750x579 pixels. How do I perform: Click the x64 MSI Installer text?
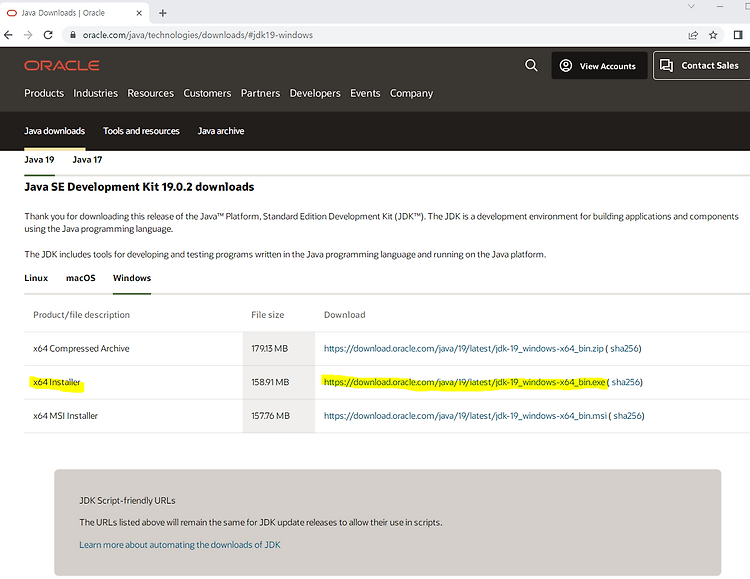tap(66, 416)
